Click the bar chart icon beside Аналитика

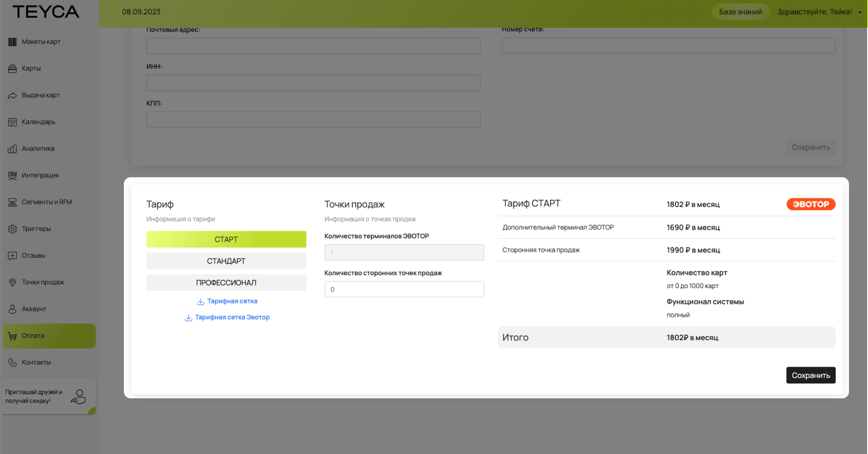12,148
